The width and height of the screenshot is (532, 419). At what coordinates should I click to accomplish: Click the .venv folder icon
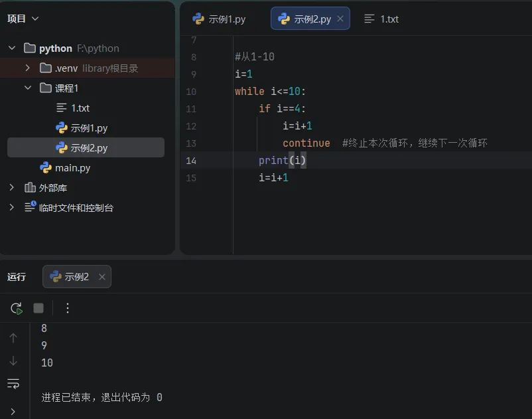point(46,68)
